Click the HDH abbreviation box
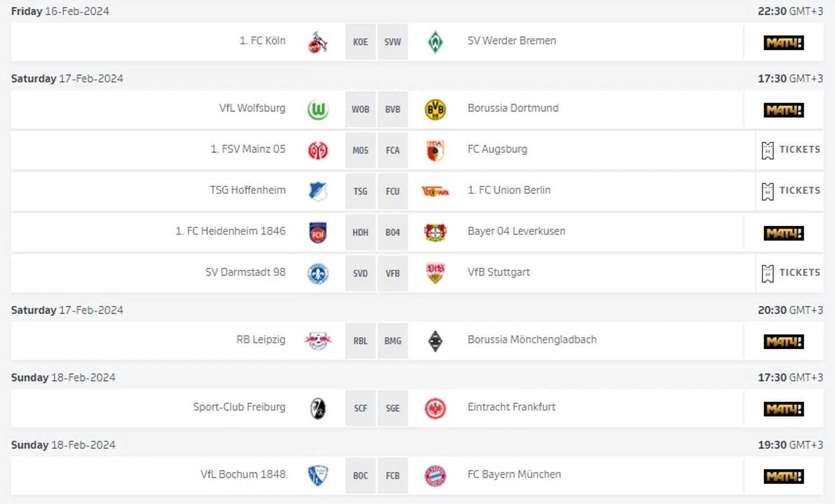This screenshot has height=504, width=835. pyautogui.click(x=360, y=233)
